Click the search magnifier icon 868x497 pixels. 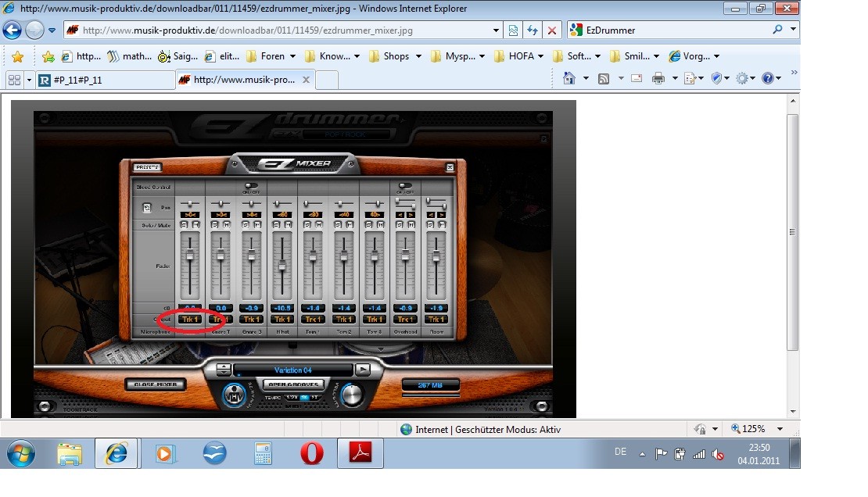coord(778,30)
